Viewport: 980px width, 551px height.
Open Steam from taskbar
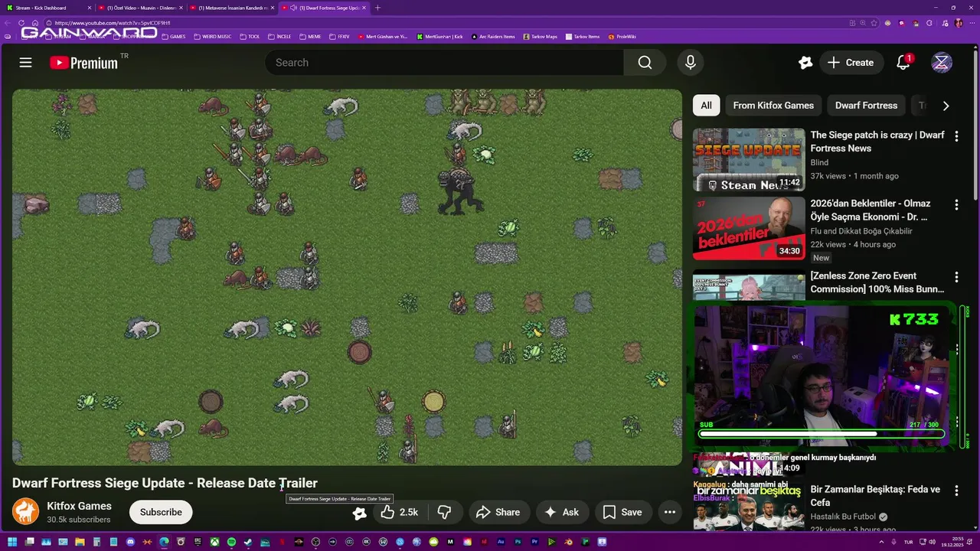coord(248,542)
